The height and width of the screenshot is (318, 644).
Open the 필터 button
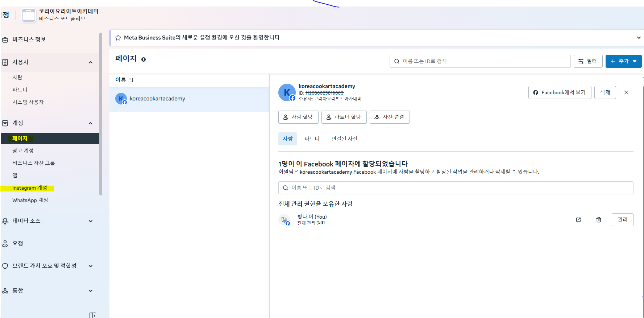[588, 61]
